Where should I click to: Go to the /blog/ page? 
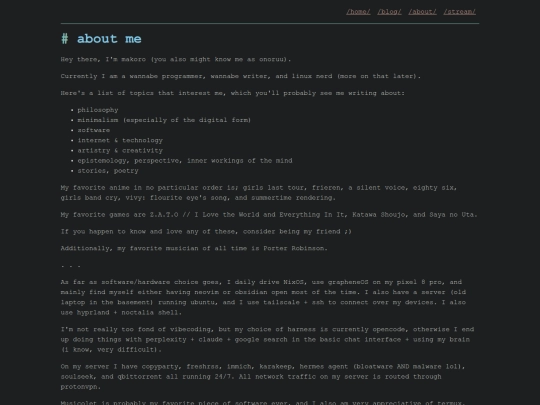point(389,12)
